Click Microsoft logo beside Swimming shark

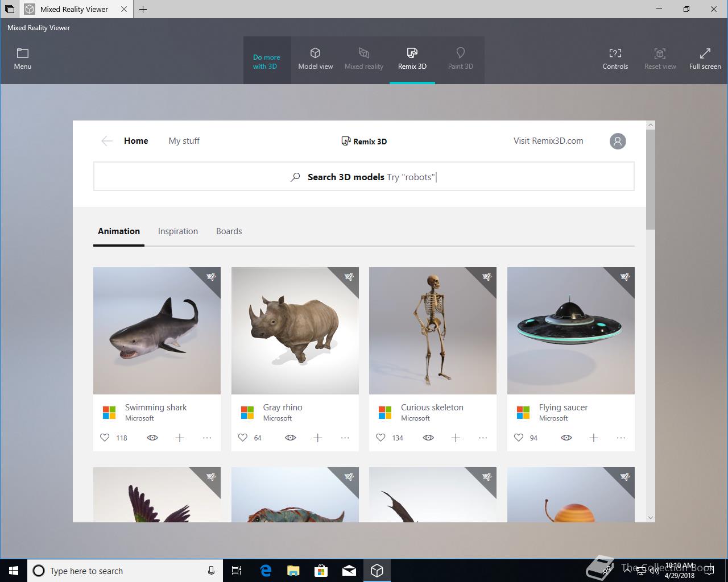pyautogui.click(x=109, y=413)
